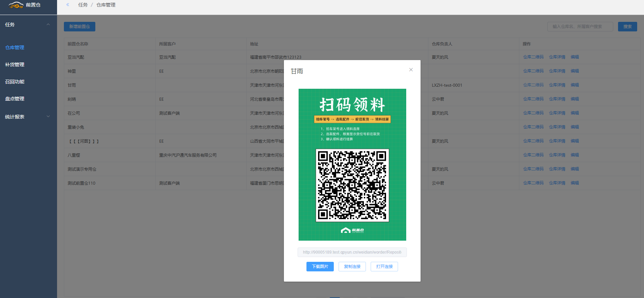This screenshot has width=644, height=298.
Task: Open 仓库详情 for 刻晴 row
Action: [x=557, y=99]
